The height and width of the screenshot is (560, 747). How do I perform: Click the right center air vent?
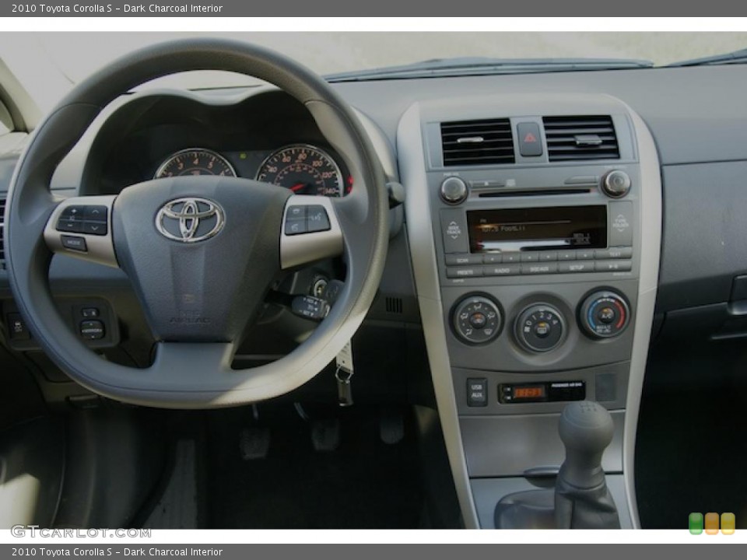pos(580,138)
